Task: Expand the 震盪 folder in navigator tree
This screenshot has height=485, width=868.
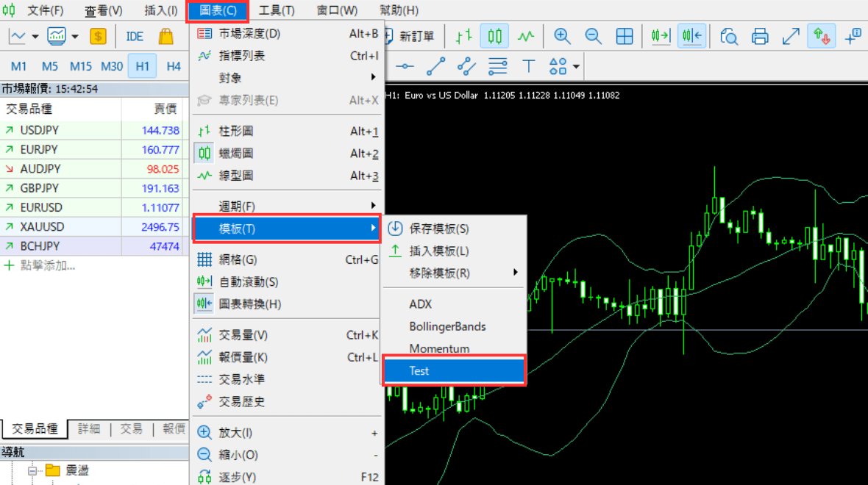Action: (32, 470)
